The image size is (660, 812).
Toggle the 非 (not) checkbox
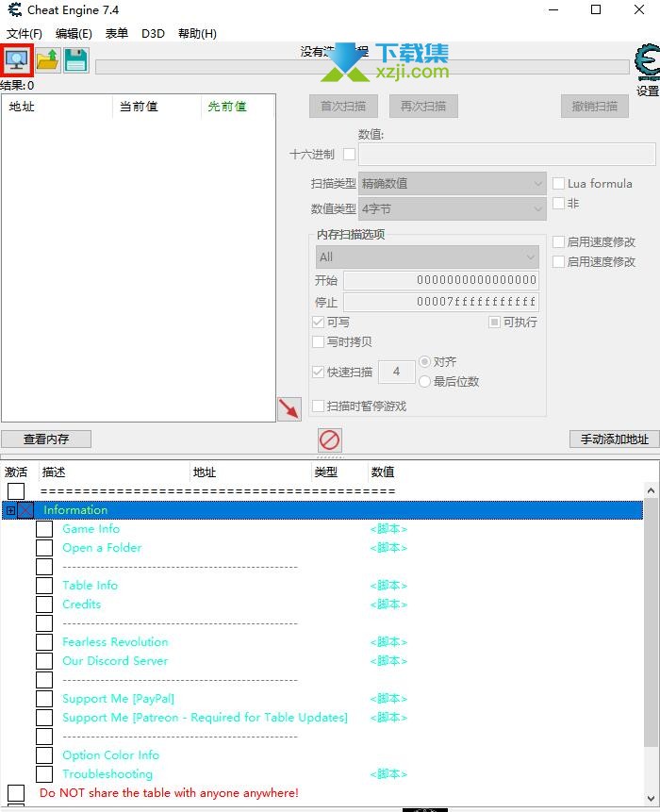pos(558,203)
